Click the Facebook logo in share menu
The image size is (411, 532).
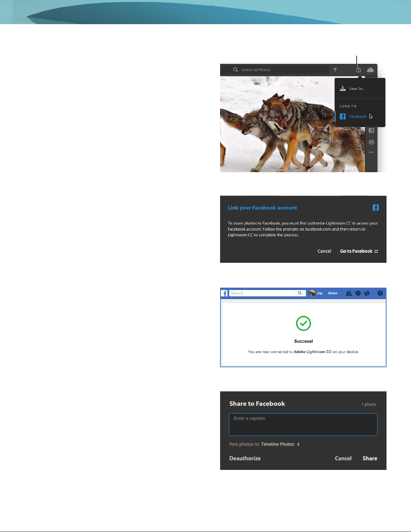tap(343, 116)
